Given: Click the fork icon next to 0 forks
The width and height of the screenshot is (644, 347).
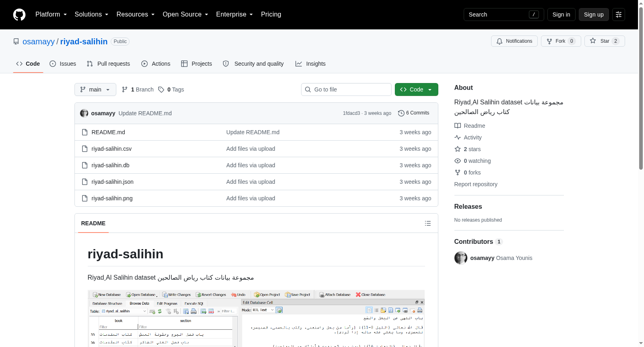Looking at the screenshot, I should coord(458,172).
